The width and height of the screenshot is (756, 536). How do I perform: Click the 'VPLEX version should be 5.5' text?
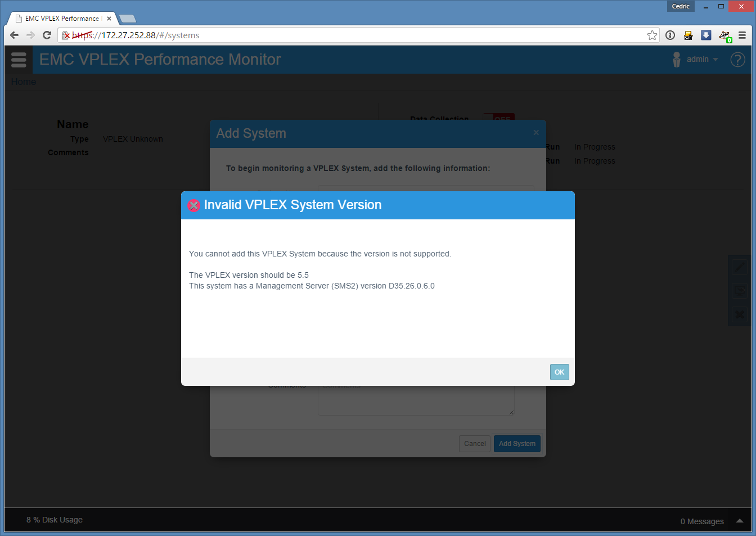pos(249,275)
